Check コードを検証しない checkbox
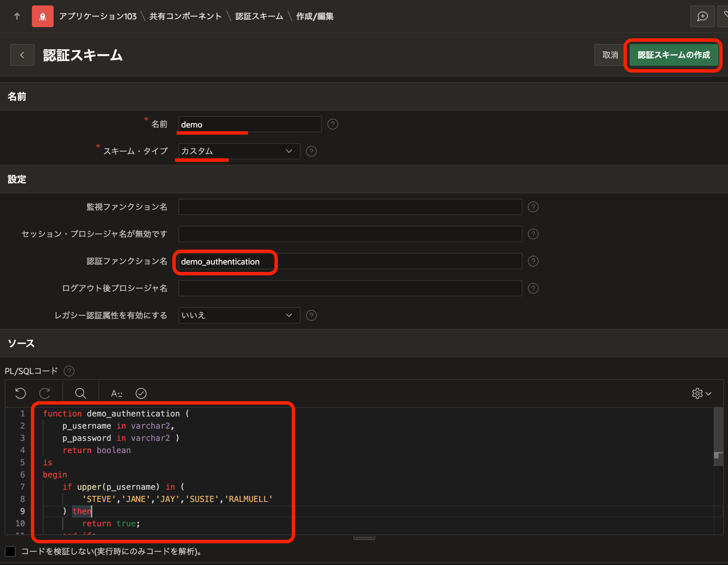This screenshot has width=728, height=565. pos(11,551)
